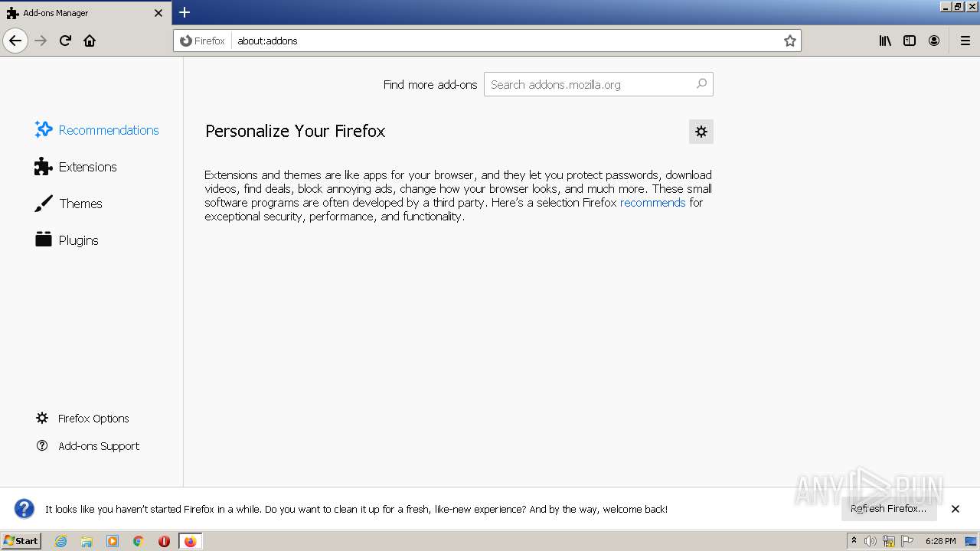This screenshot has height=551, width=980.
Task: Select the Add-ons Manager tab
Action: (86, 13)
